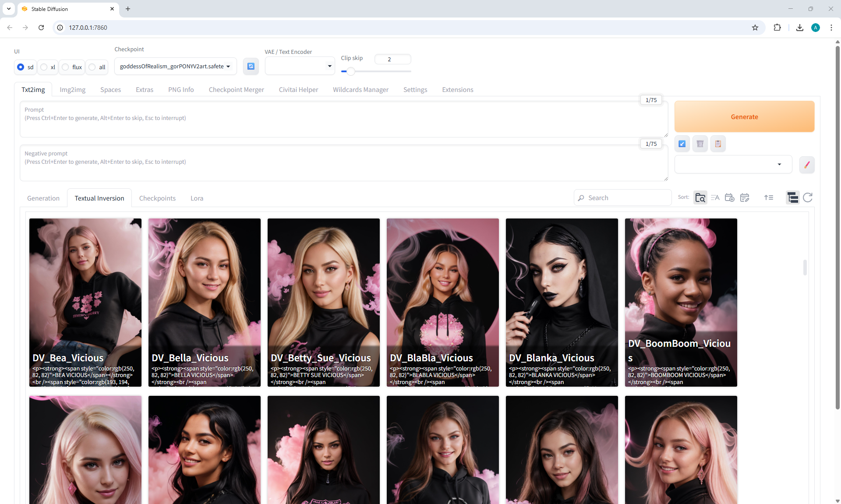Switch to the Img2img tab

[x=72, y=90]
